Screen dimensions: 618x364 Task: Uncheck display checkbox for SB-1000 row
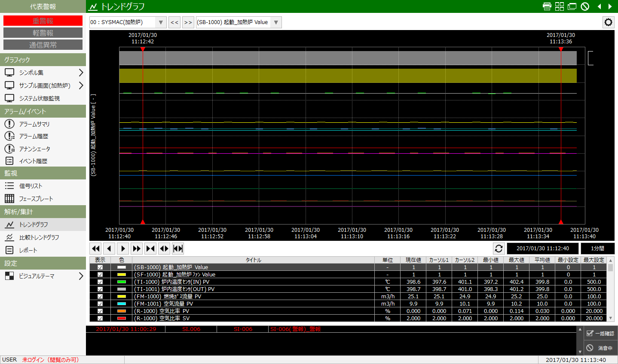100,267
